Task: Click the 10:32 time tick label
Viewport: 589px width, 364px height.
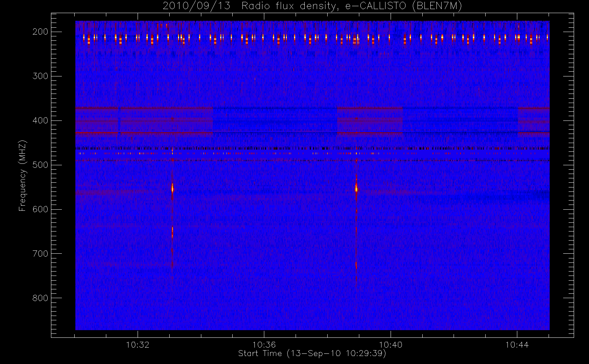Action: click(x=138, y=345)
